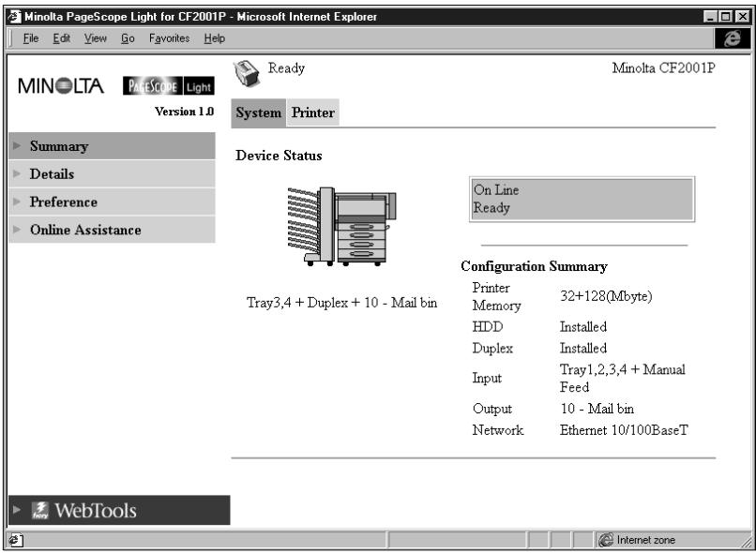Click the HDD Installed value
The height and width of the screenshot is (553, 756).
[x=582, y=327]
